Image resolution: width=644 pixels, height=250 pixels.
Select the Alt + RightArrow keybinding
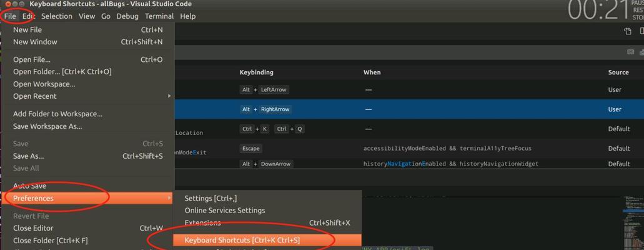[x=265, y=109]
